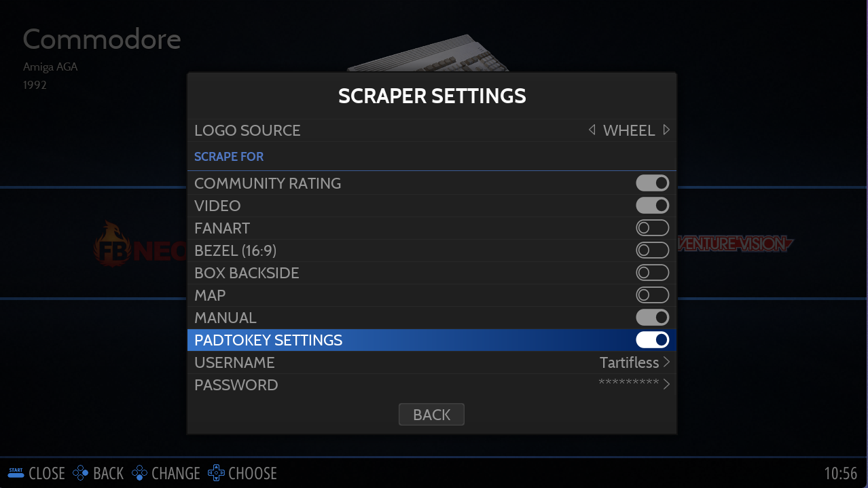Disable the Community Rating toggle
Viewport: 868px width, 488px height.
[652, 183]
